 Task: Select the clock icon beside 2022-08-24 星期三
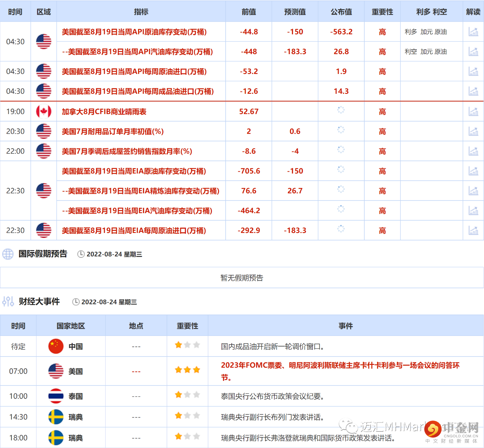[81, 254]
